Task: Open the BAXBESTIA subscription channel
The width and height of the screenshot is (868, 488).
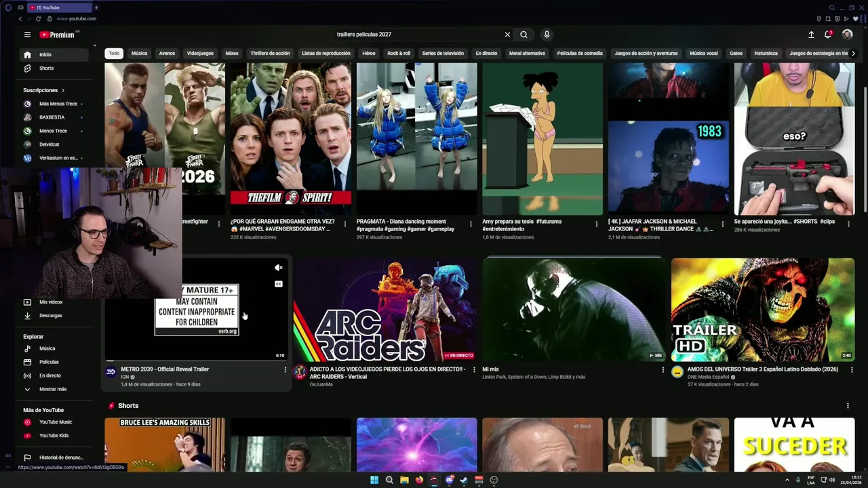Action: [x=54, y=117]
